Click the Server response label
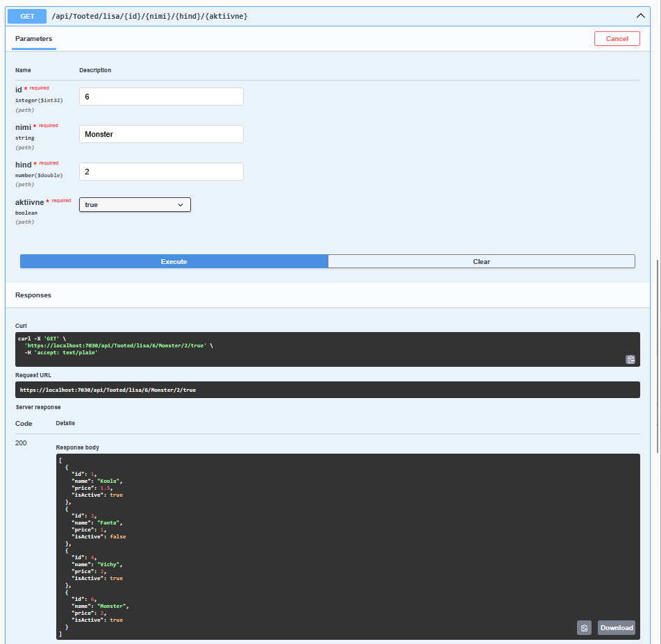The width and height of the screenshot is (661, 644). [x=38, y=407]
